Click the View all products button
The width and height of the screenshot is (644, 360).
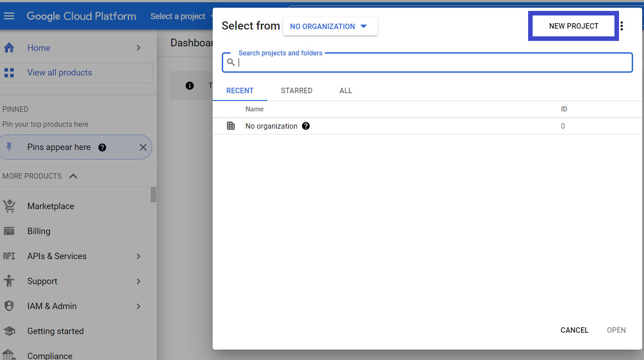tap(76, 73)
